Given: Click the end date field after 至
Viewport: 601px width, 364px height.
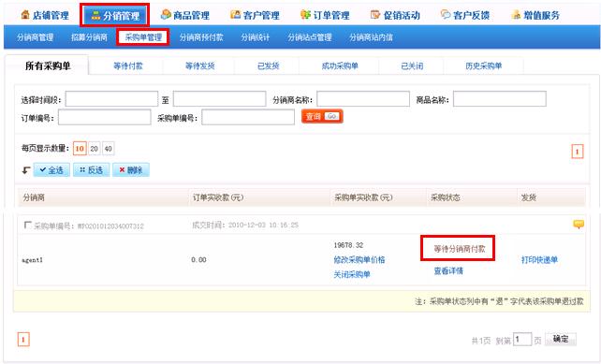Looking at the screenshot, I should coord(219,99).
